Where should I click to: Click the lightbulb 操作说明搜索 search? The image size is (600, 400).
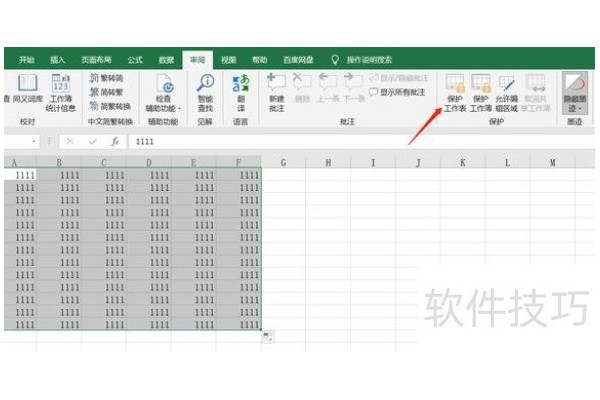click(x=362, y=60)
